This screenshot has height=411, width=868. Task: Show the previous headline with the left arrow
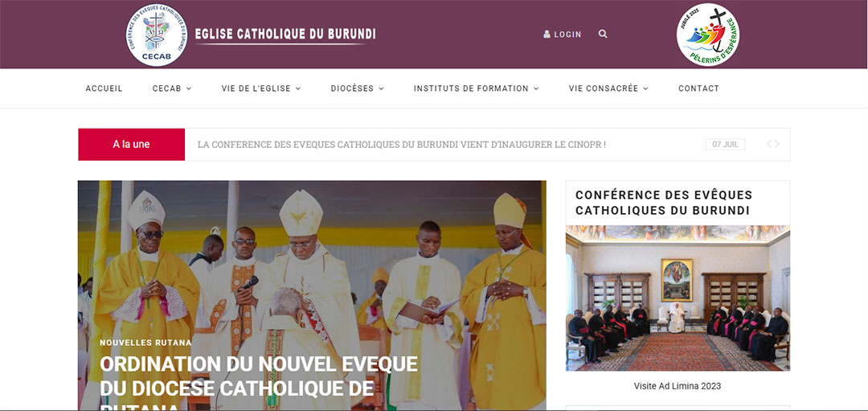coord(769,144)
